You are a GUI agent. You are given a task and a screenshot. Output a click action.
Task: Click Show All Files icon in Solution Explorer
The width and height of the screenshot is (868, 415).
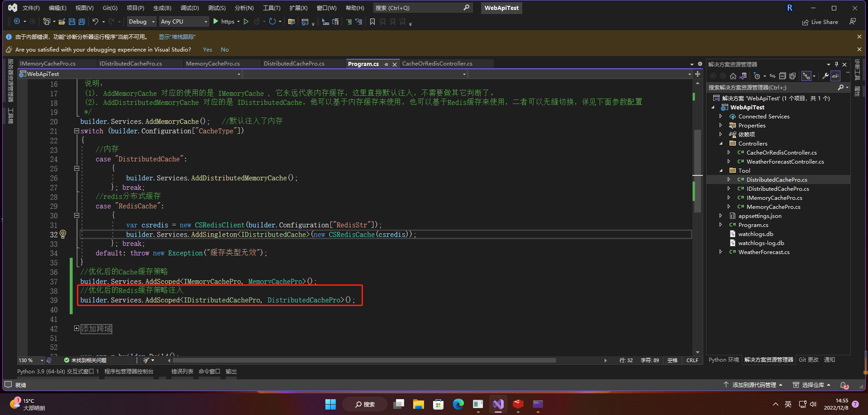click(792, 76)
